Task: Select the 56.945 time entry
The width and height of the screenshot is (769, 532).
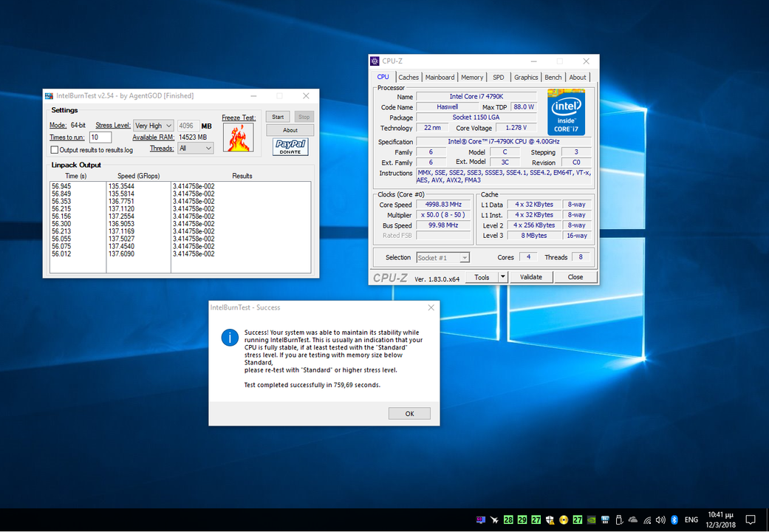Action: point(61,186)
